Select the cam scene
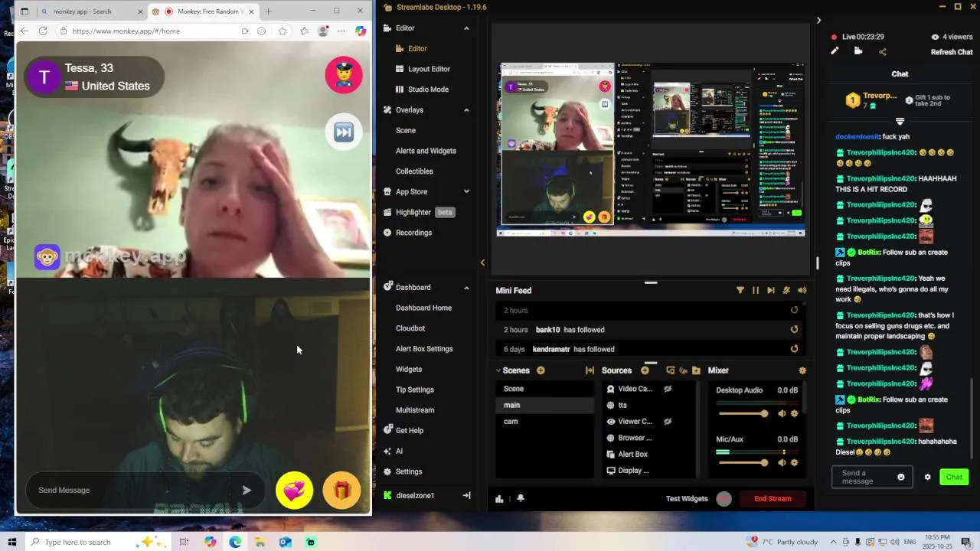 click(x=545, y=422)
